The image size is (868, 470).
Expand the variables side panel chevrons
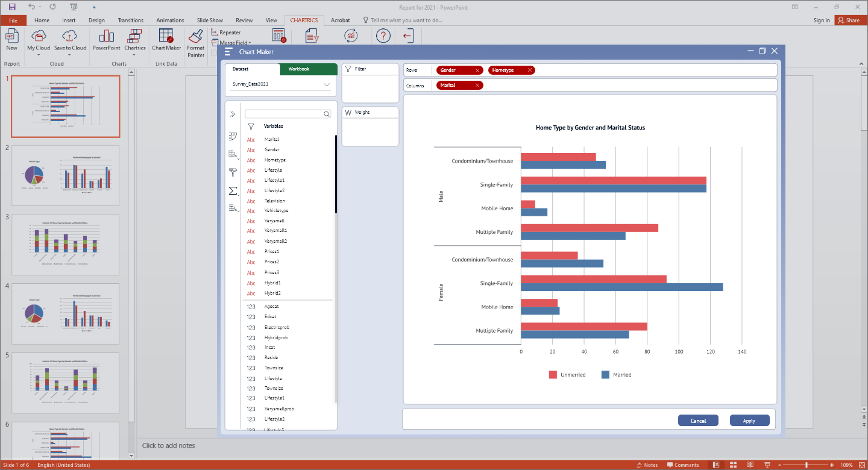(233, 114)
